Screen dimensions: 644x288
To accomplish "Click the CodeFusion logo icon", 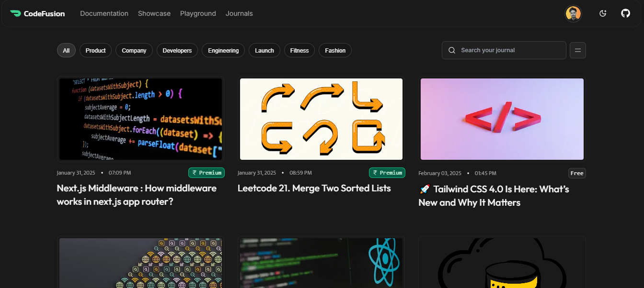I will [15, 13].
